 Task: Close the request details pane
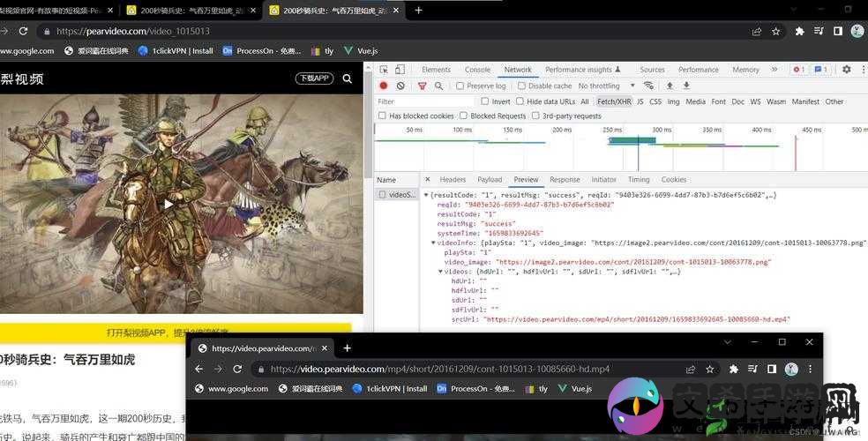(x=427, y=179)
